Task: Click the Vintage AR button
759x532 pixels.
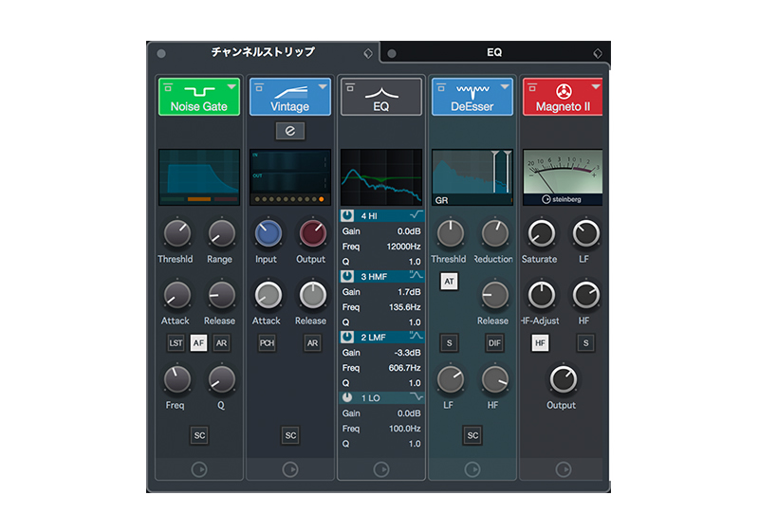Action: [x=312, y=343]
